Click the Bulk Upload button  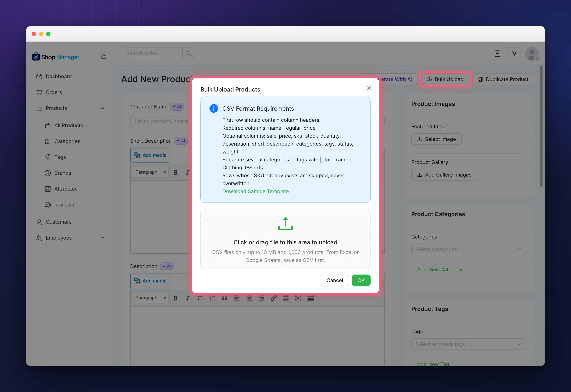(445, 79)
